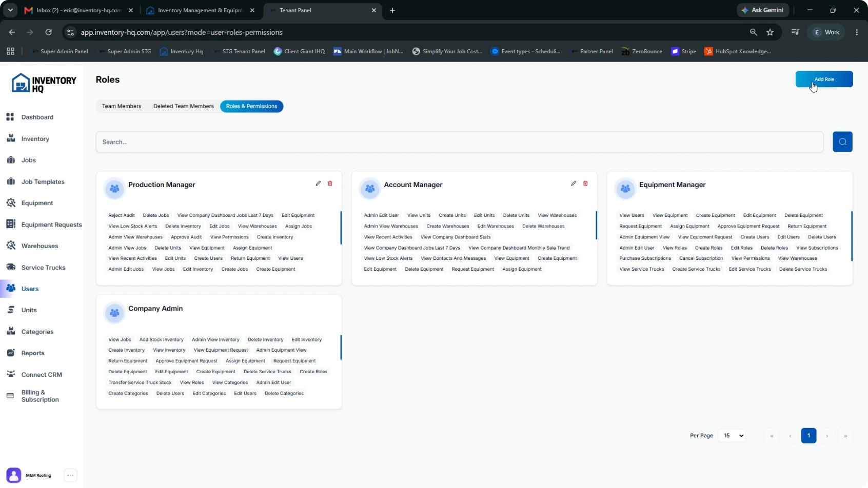
Task: Click the Reject Audit permission tag
Action: click(122, 215)
